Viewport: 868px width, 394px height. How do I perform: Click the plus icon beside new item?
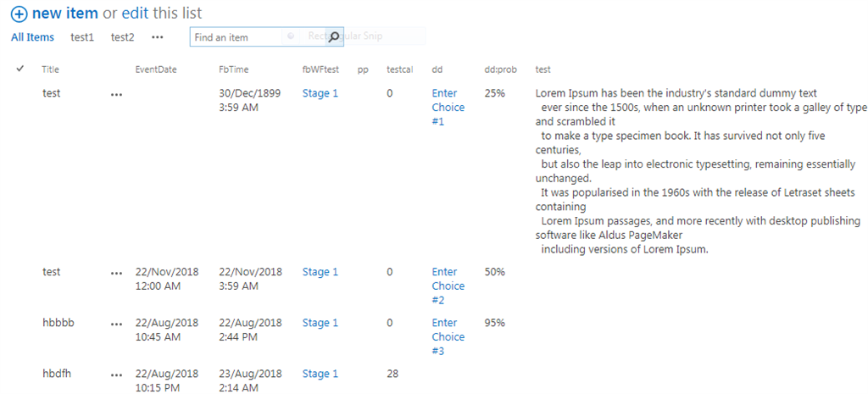tap(19, 14)
